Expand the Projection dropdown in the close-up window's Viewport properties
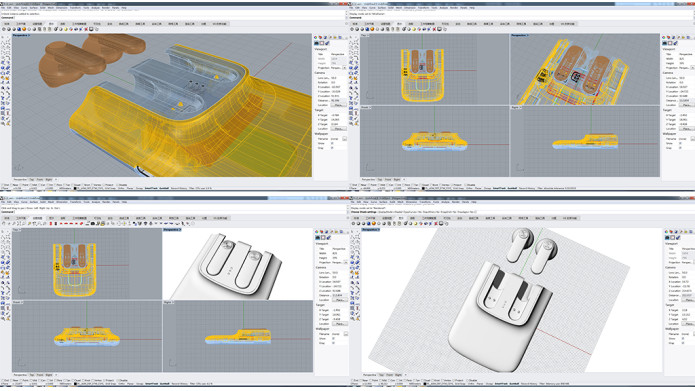Viewport: 695px width, 391px height. [x=344, y=68]
